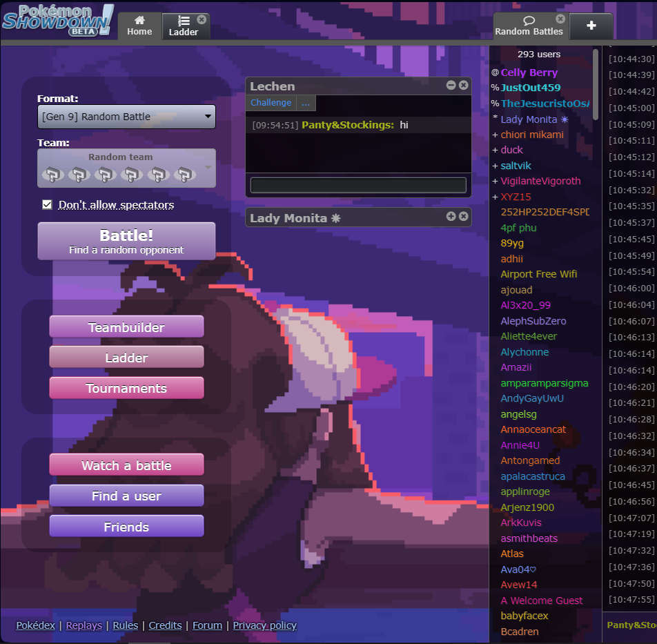Screen dimensions: 657x644
Task: Open the Privacy policy link
Action: coord(265,625)
